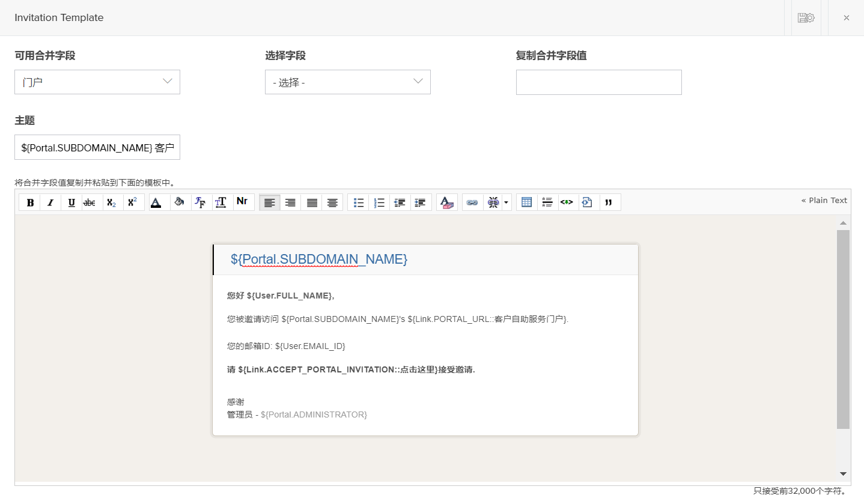
Task: Expand the 可用合并字段 dropdown showing 门户
Action: tap(97, 82)
